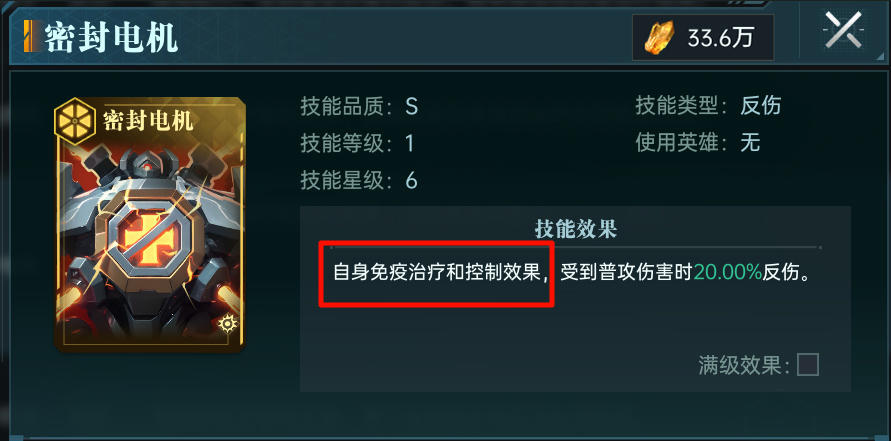Click the hexagon emblem on skill card
This screenshot has width=891, height=441.
pos(74,121)
